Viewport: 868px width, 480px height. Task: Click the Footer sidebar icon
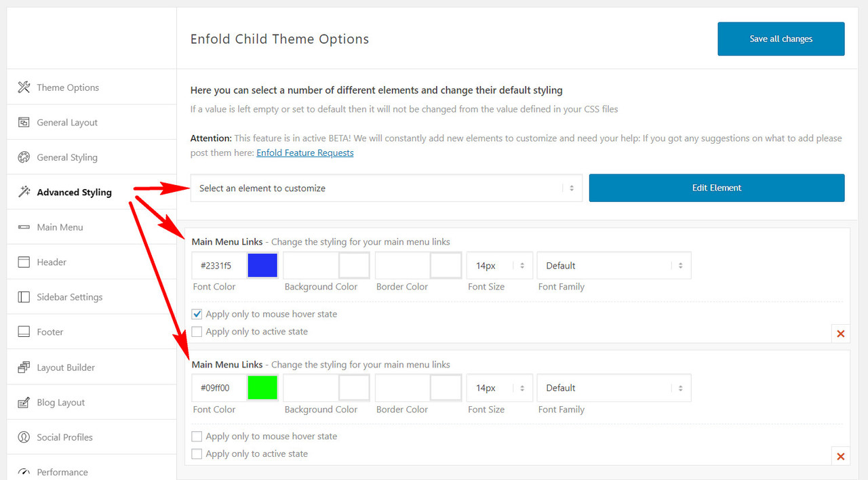coord(24,332)
